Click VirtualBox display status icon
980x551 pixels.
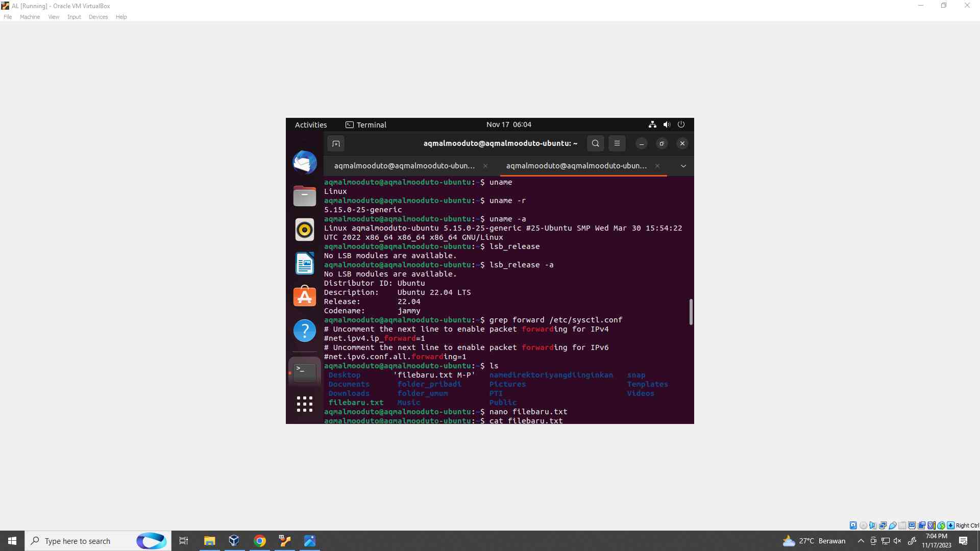tap(912, 525)
